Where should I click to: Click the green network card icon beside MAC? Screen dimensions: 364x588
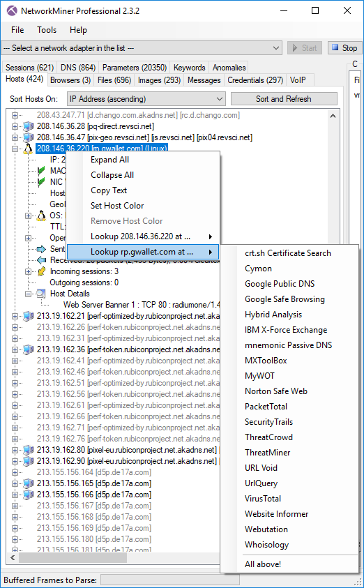pyautogui.click(x=41, y=171)
